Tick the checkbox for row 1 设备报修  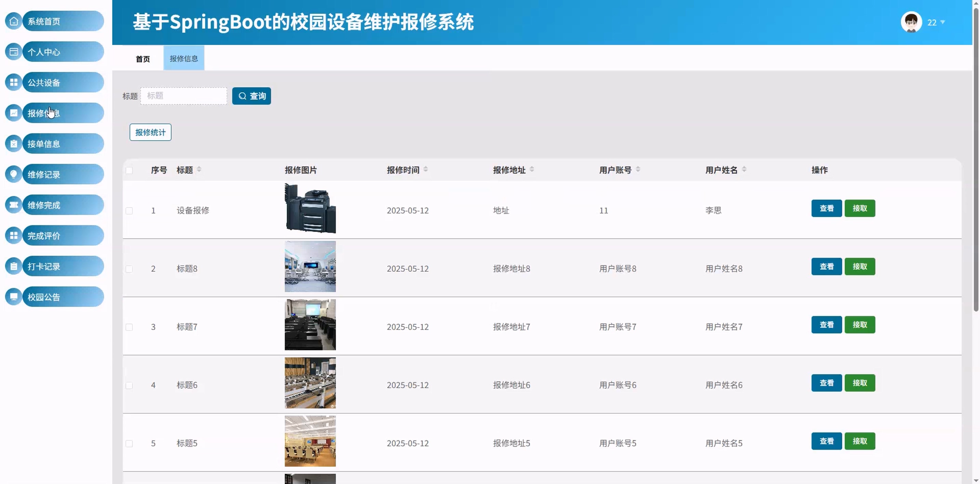(x=130, y=211)
